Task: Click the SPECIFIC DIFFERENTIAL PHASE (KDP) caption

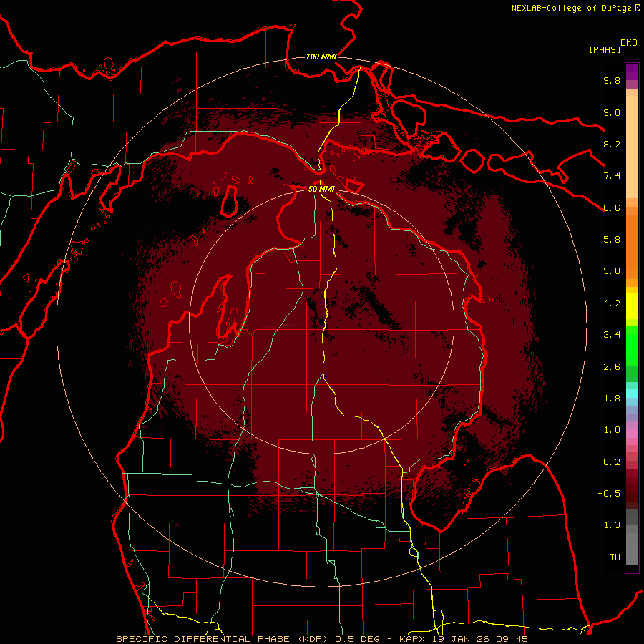Action: [223, 639]
